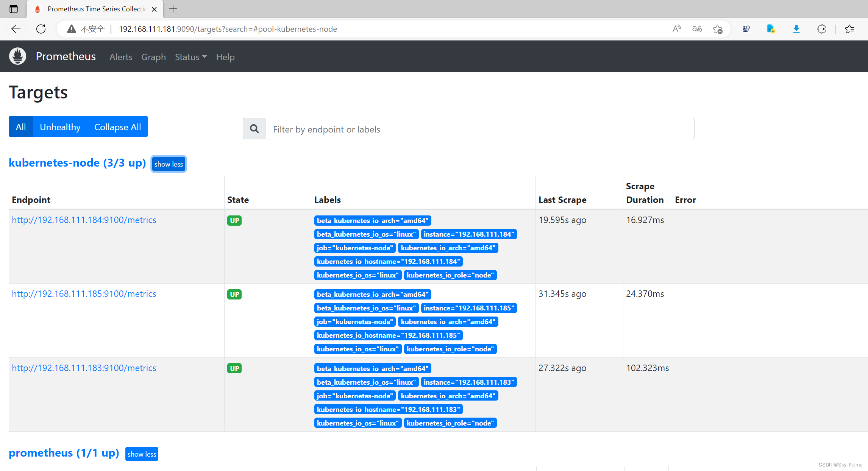The height and width of the screenshot is (471, 868).
Task: Click the tab actions menu icon
Action: [14, 9]
